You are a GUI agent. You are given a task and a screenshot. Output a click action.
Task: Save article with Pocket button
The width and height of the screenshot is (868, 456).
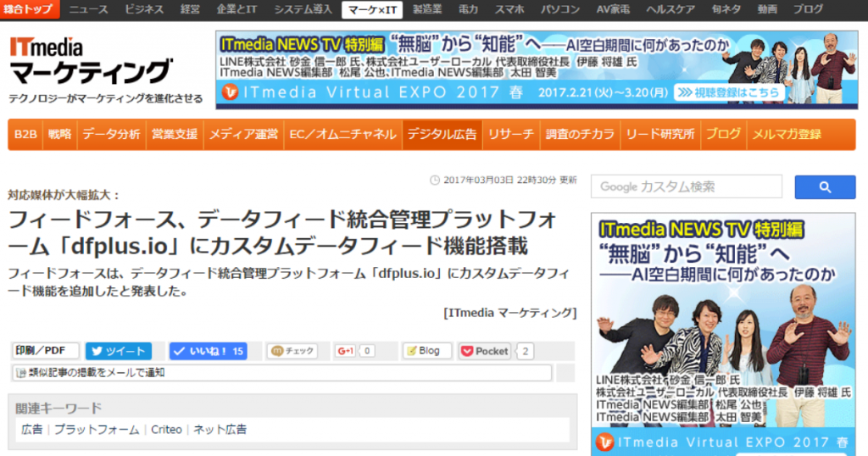pos(485,352)
